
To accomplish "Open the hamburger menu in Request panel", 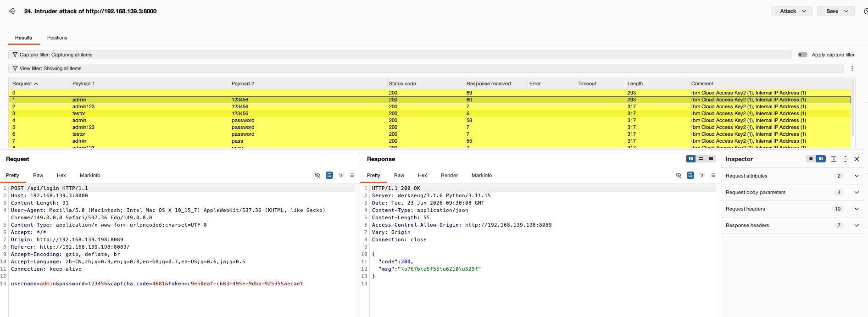I will 352,175.
